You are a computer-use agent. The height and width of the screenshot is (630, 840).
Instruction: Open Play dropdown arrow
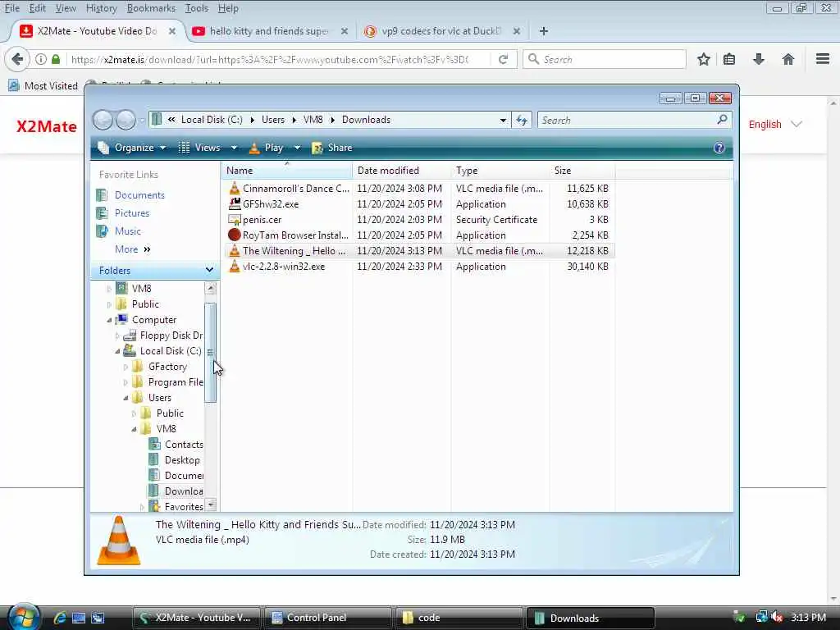[297, 148]
